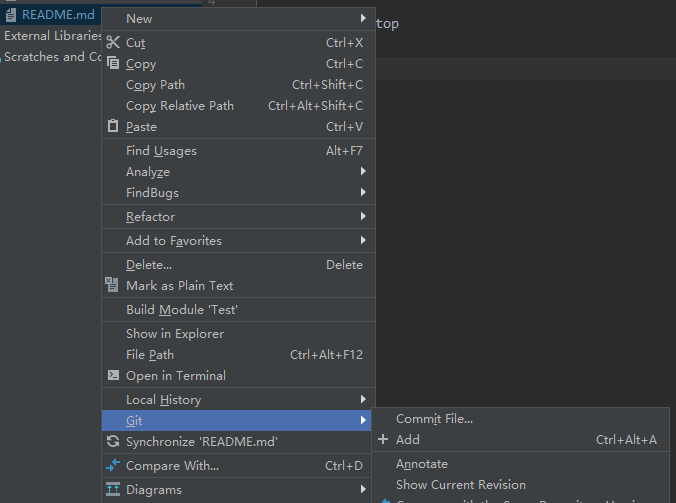This screenshot has height=503, width=676.
Task: Click the Mark as Plain Text icon
Action: tap(112, 285)
